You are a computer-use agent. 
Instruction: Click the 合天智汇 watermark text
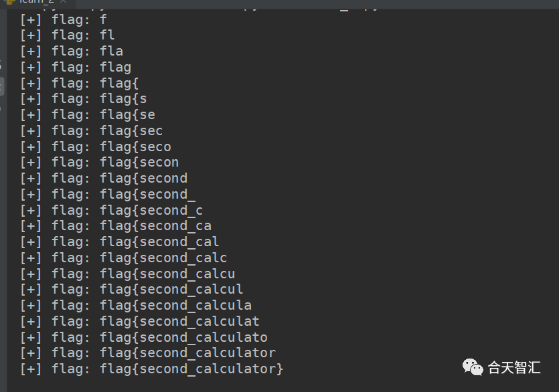pos(513,367)
